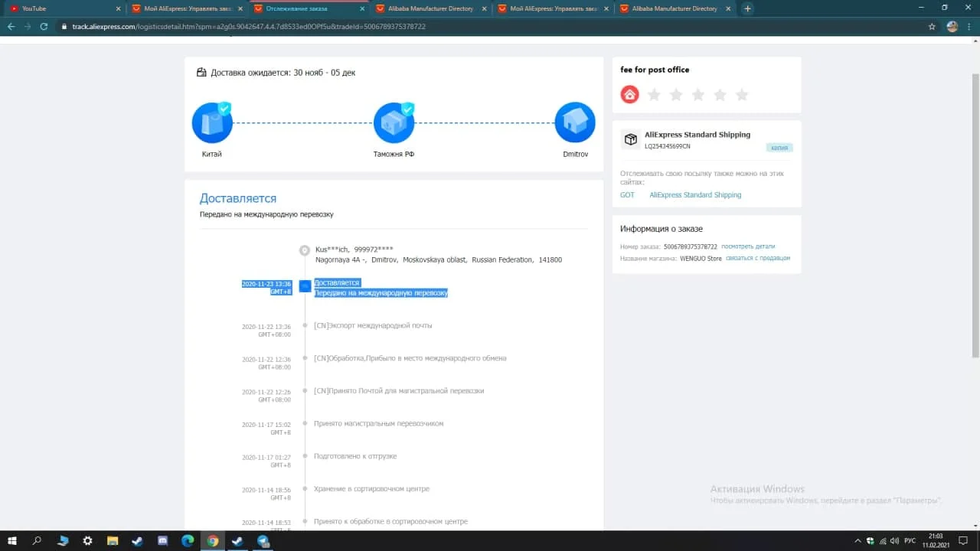The height and width of the screenshot is (551, 980).
Task: Click the Chrome icon on the taskbar
Action: (x=213, y=541)
